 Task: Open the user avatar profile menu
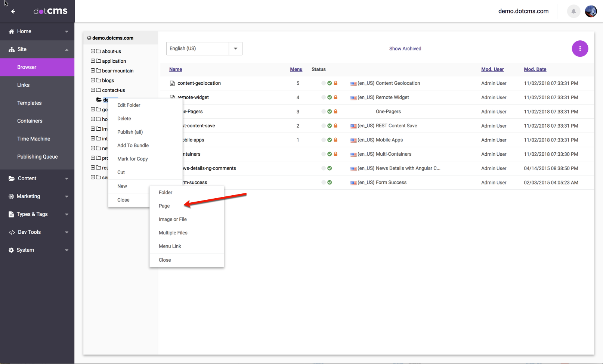[x=591, y=11]
